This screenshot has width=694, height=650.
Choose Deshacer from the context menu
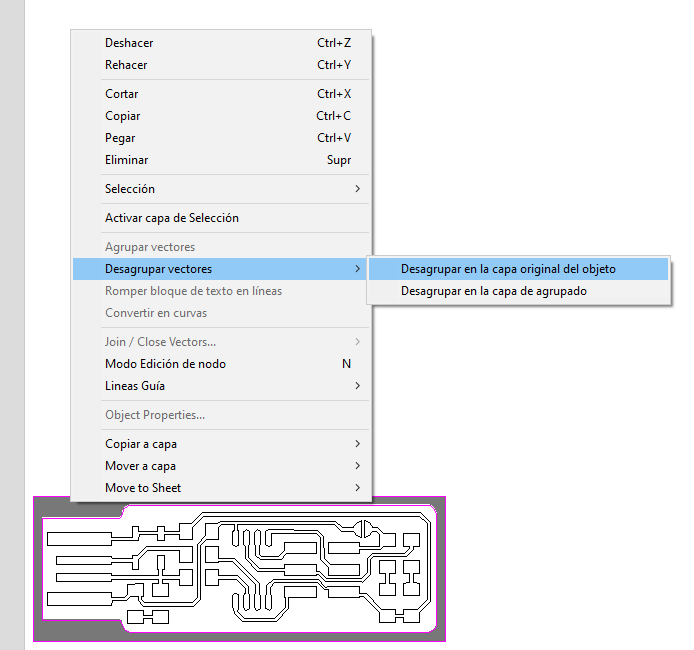(x=221, y=43)
